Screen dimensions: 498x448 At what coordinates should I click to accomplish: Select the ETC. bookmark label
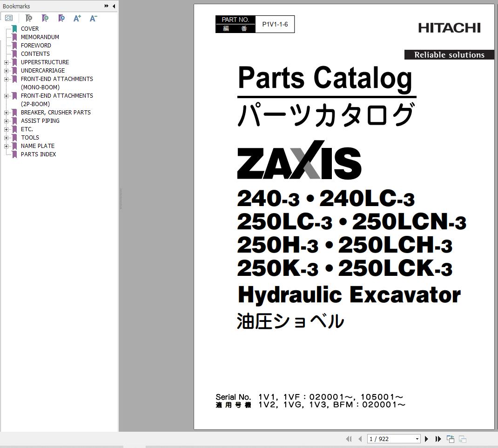point(27,129)
